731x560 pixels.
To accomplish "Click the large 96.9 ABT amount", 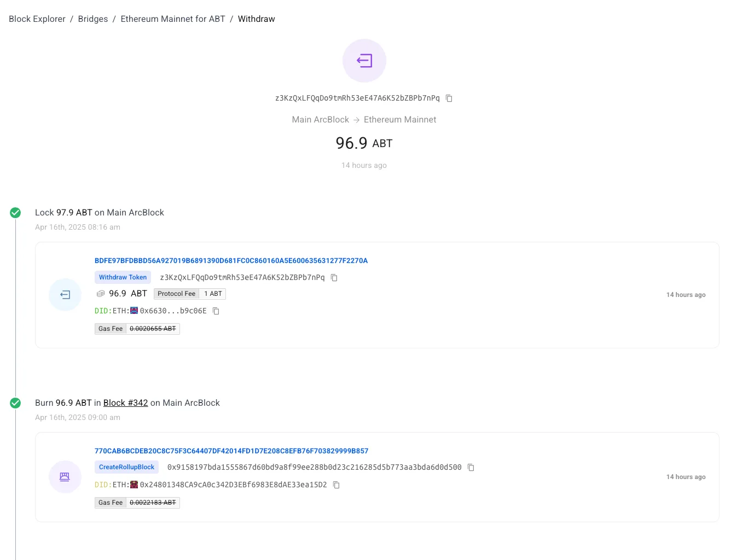I will point(364,143).
